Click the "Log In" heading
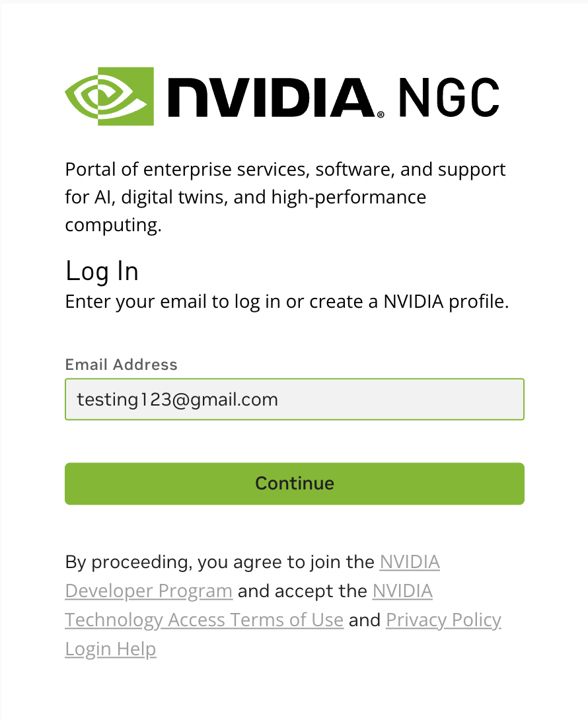This screenshot has width=588, height=720. tap(102, 271)
